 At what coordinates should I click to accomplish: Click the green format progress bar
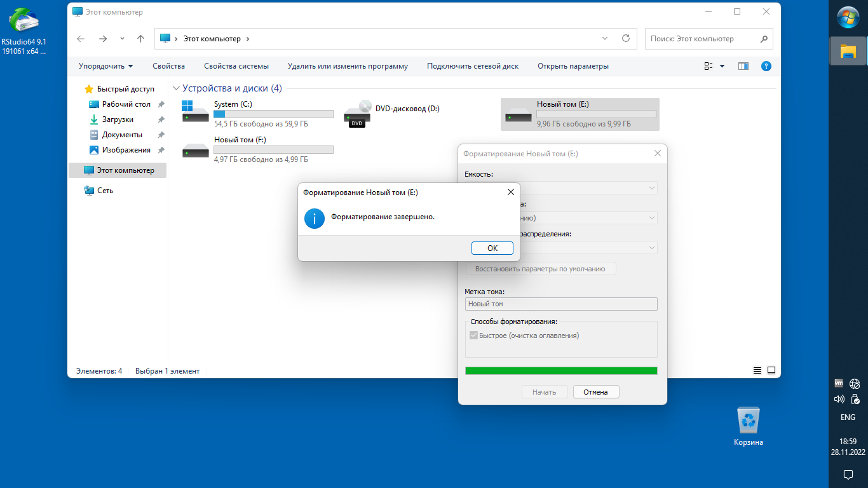click(x=561, y=370)
